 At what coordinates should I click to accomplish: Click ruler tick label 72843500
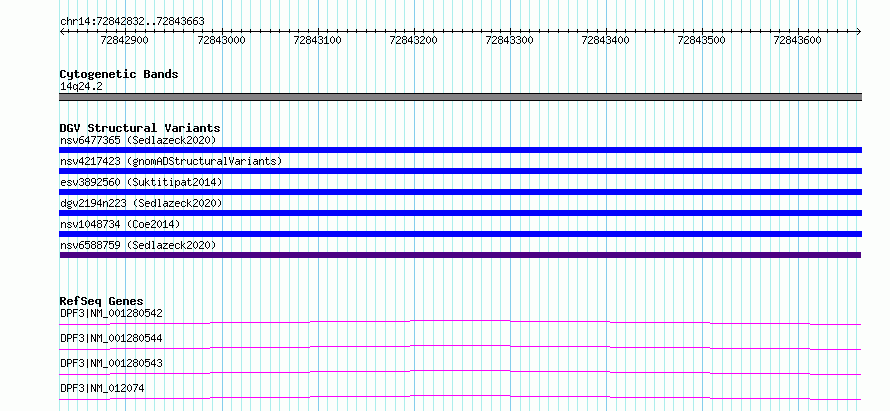pyautogui.click(x=702, y=41)
